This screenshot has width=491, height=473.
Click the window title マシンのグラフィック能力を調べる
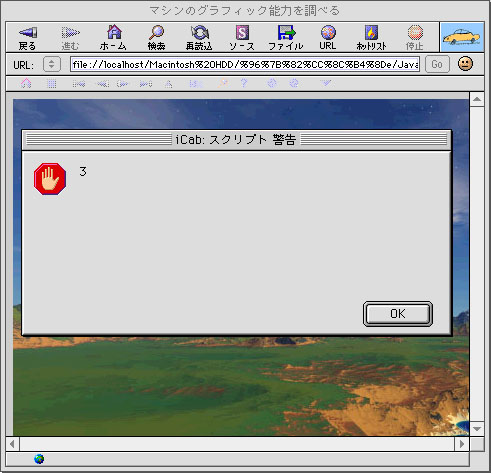tap(244, 11)
